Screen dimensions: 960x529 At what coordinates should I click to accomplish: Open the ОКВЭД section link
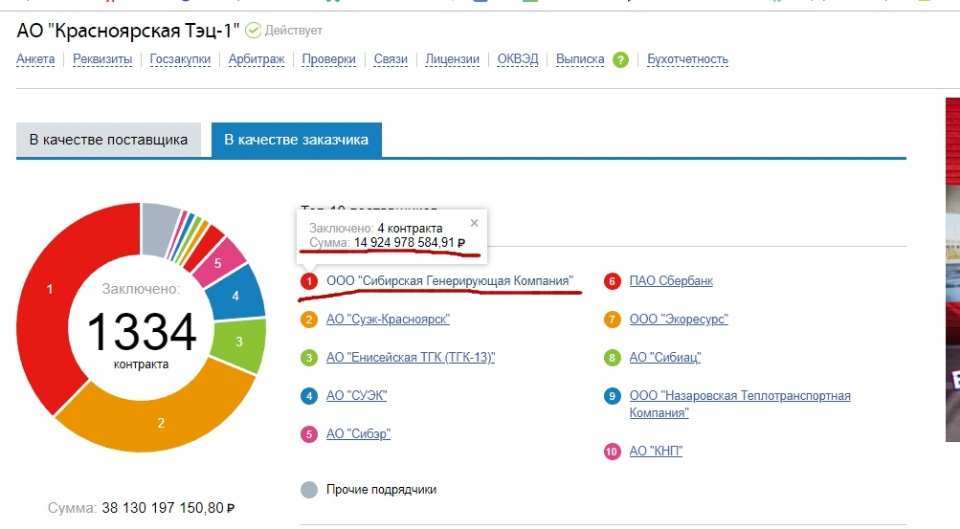click(x=517, y=59)
